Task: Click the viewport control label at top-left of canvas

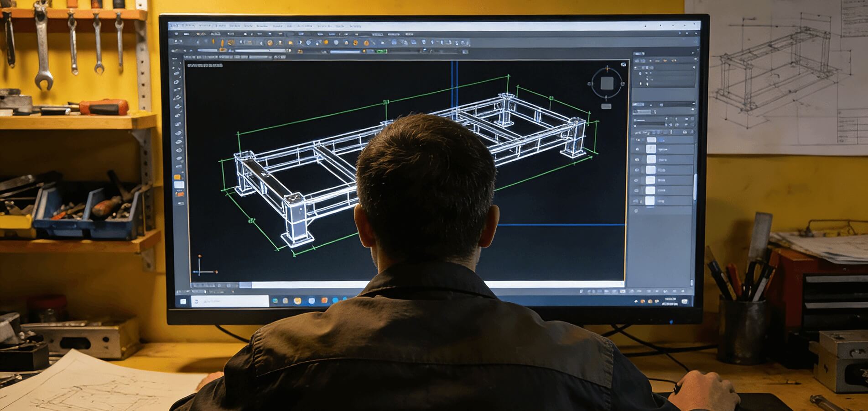Action: coord(205,65)
